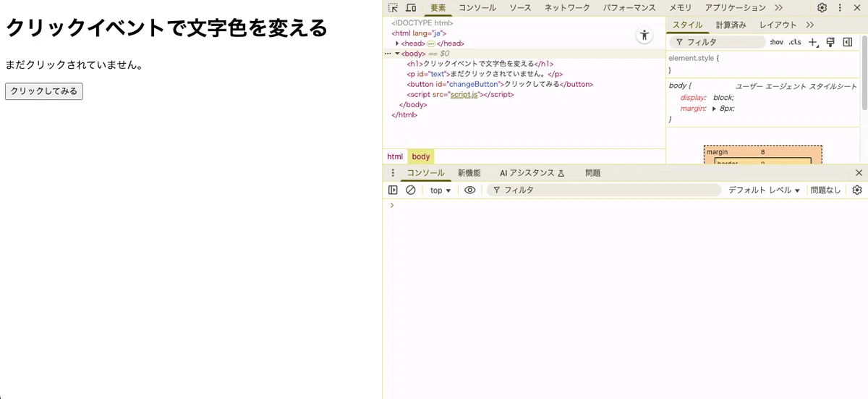Close the console drawer

(859, 173)
